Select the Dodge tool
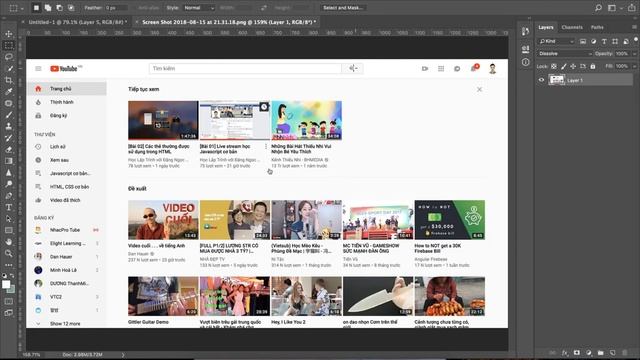The image size is (640, 360). pos(9,184)
